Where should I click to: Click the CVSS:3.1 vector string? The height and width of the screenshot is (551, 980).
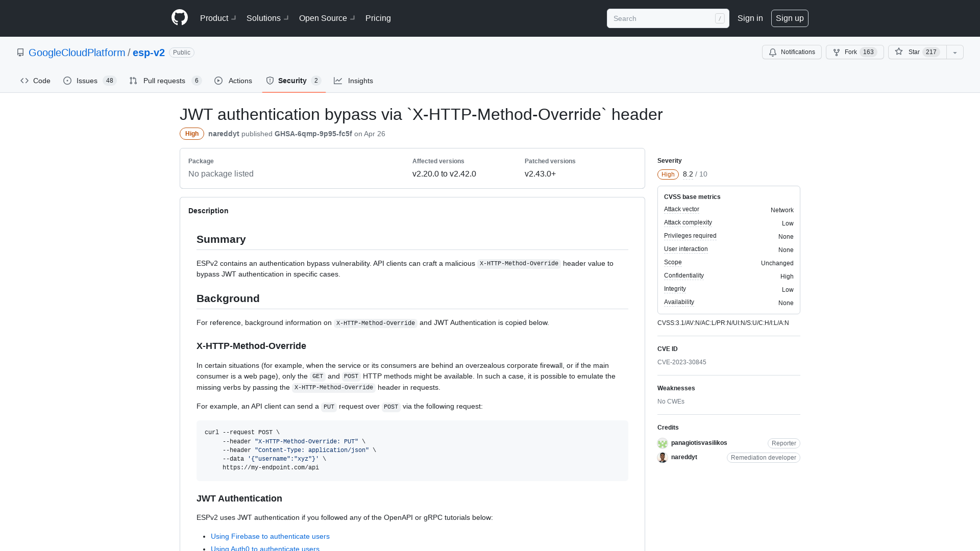point(723,323)
